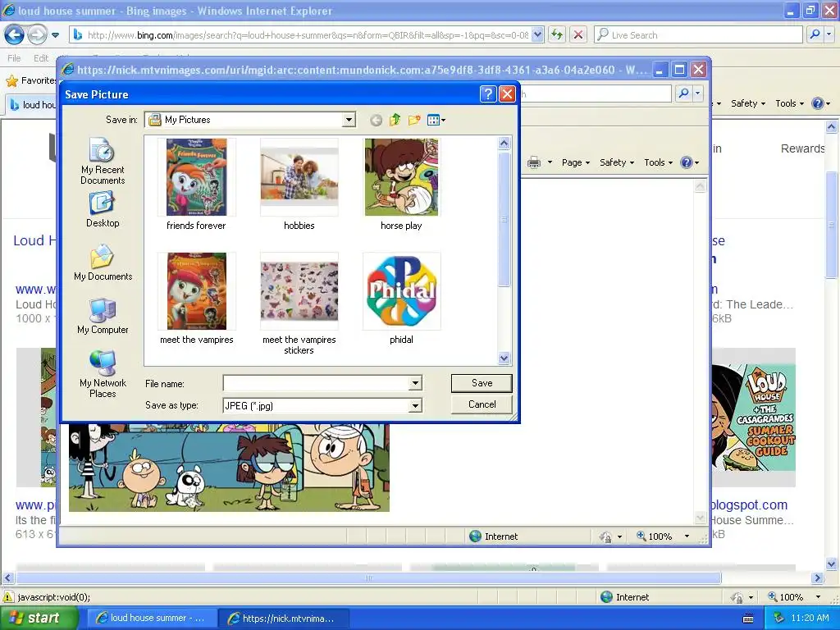Close the Save Picture dialog

[507, 94]
